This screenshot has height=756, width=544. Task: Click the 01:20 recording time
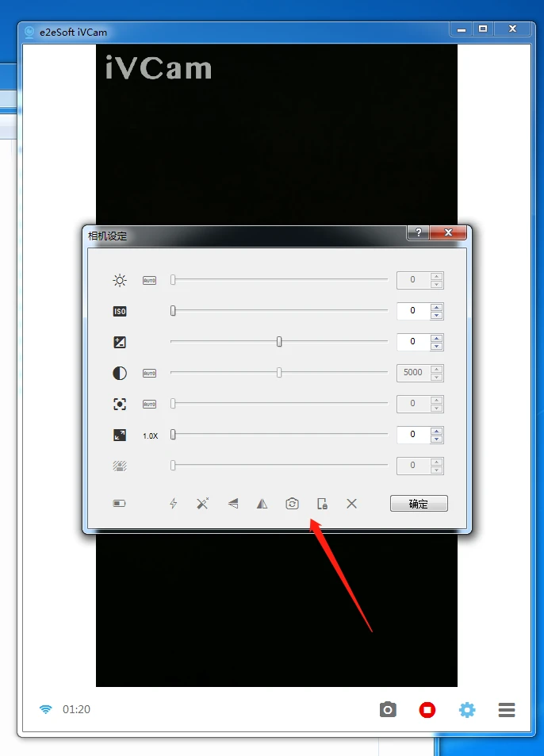coord(77,709)
